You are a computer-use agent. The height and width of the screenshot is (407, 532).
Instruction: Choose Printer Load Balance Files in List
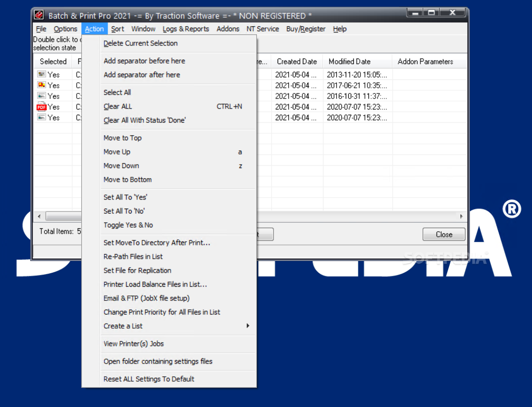point(169,284)
